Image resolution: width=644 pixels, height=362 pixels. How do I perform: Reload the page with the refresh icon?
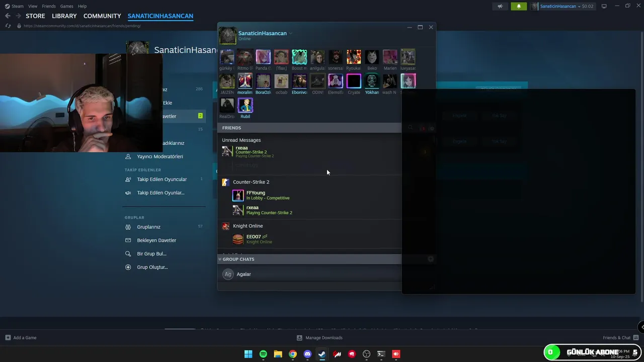pyautogui.click(x=8, y=26)
